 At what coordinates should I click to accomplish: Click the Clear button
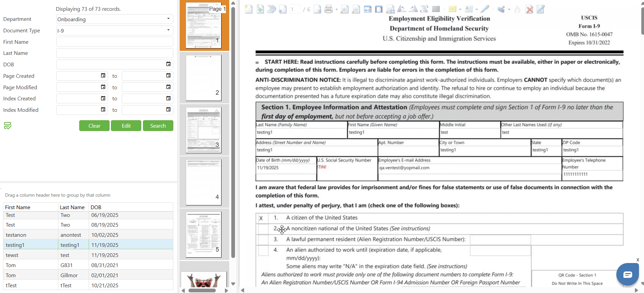[x=94, y=126]
